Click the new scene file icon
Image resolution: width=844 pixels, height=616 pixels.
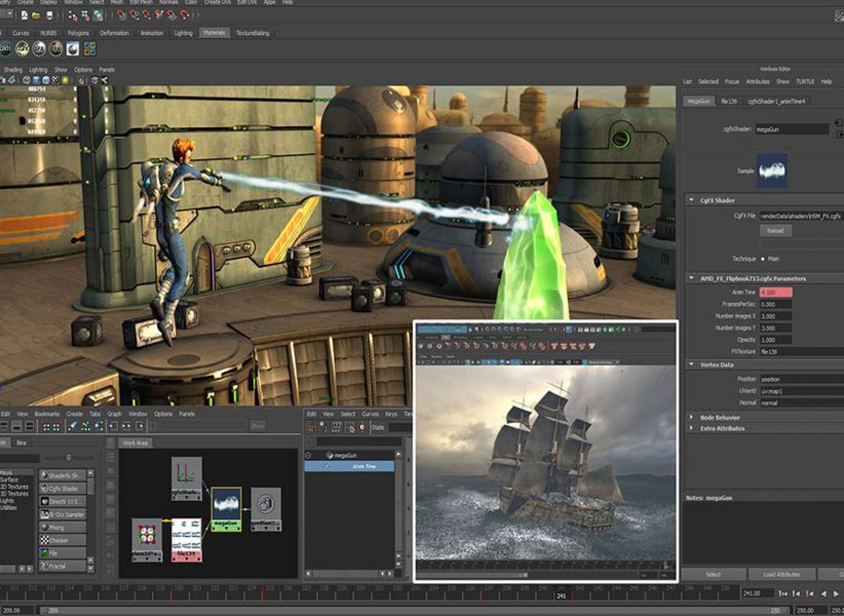click(24, 16)
